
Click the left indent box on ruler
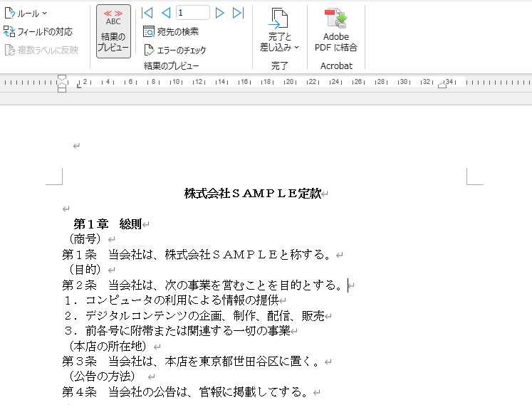click(x=62, y=90)
